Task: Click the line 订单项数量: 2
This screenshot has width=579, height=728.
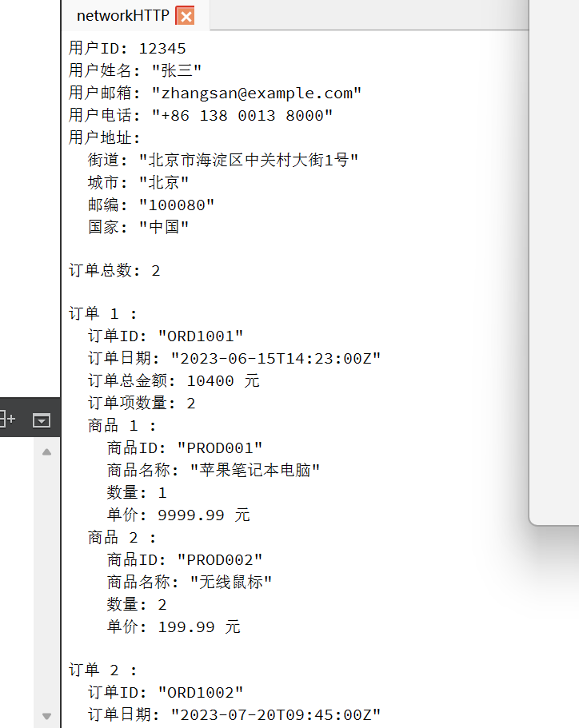Action: coord(142,403)
